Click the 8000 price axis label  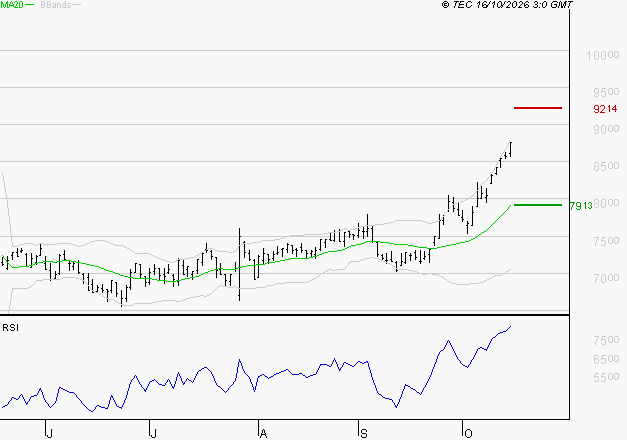click(x=607, y=203)
